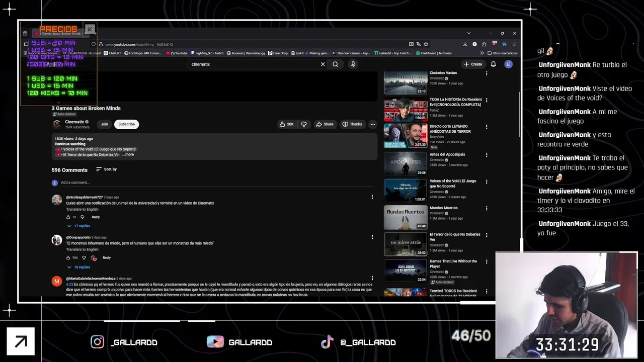Switch to '3 Games about Broken Minds' browser tab
The width and height of the screenshot is (644, 362).
click(x=60, y=33)
